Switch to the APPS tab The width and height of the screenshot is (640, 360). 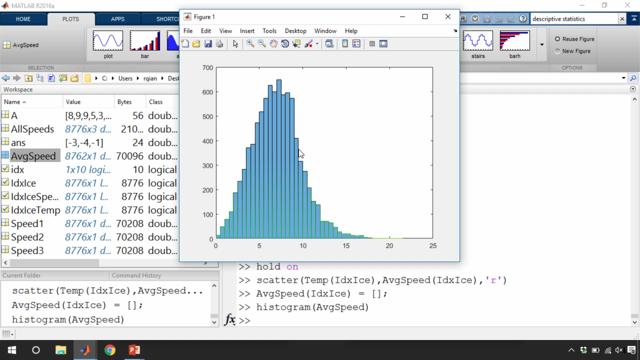pos(118,19)
